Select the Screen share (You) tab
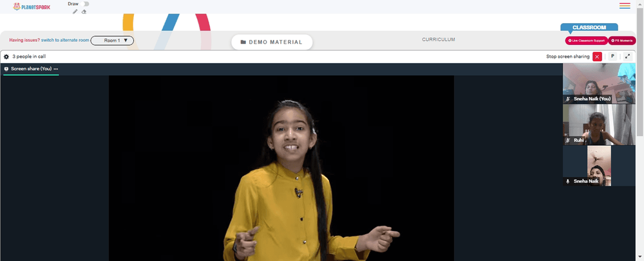The width and height of the screenshot is (644, 261). pos(31,69)
